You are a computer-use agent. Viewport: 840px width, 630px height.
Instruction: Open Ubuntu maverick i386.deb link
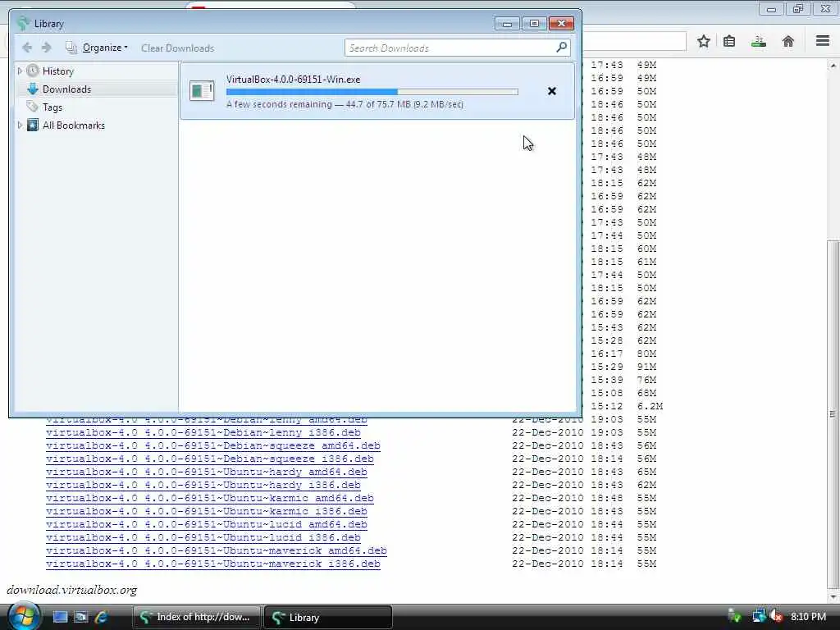(x=212, y=564)
